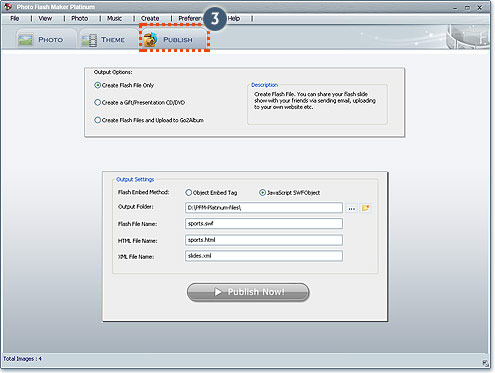Open the View menu

click(x=45, y=19)
